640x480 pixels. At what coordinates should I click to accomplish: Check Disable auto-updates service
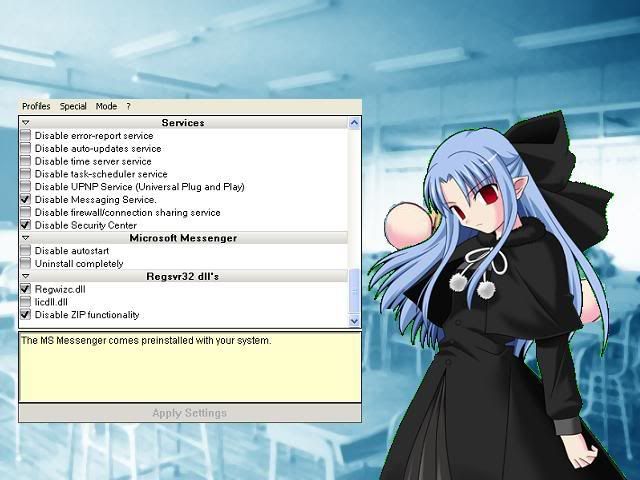point(26,149)
